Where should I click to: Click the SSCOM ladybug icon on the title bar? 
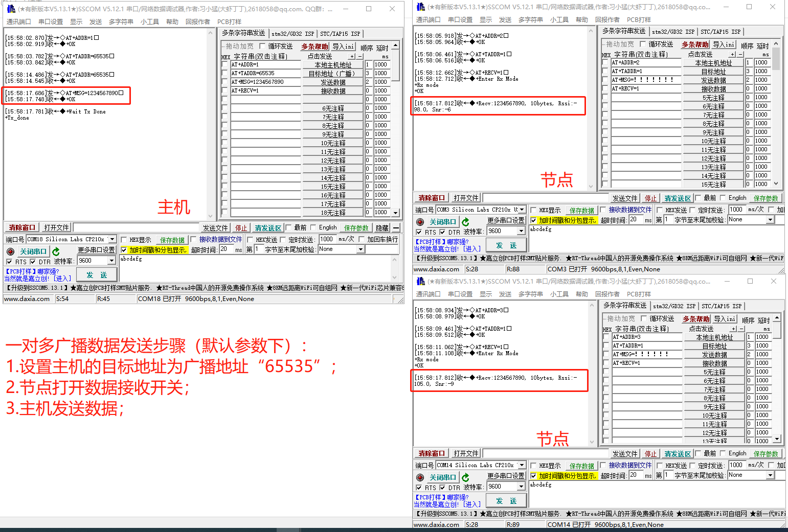[x=11, y=9]
